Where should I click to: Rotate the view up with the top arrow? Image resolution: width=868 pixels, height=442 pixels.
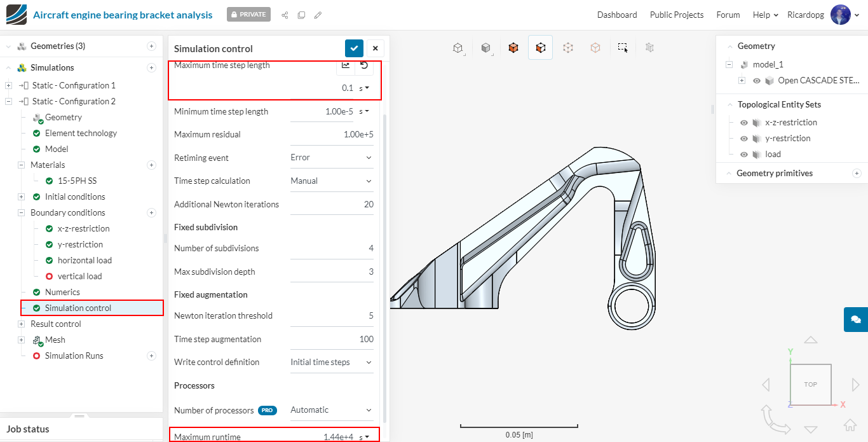pos(810,340)
